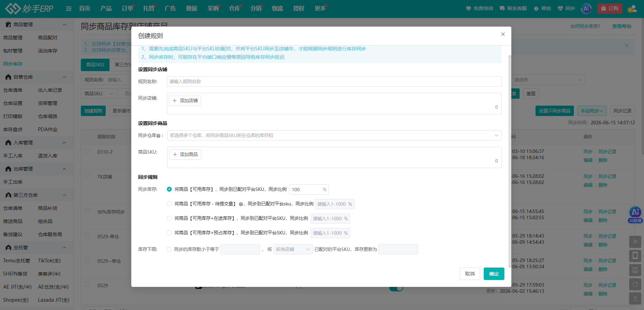The width and height of the screenshot is (644, 310).
Task: Click the plus icon on 添加商品
Action: click(x=175, y=155)
